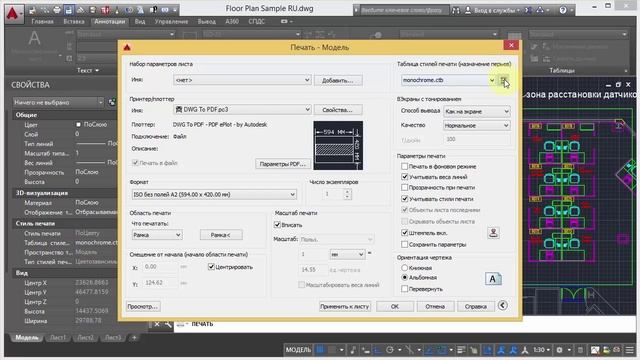Click the quick select icon in Properties panel

(112, 102)
